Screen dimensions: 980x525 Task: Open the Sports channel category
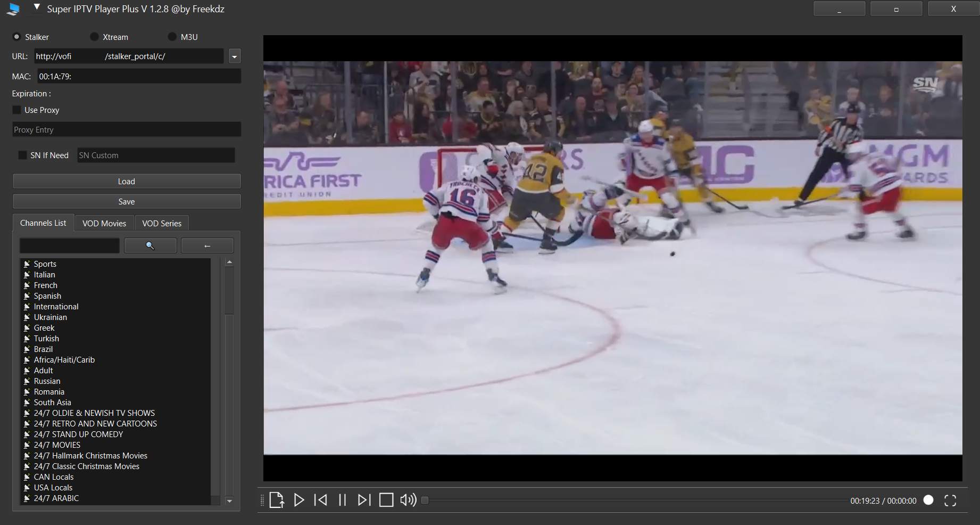[45, 264]
